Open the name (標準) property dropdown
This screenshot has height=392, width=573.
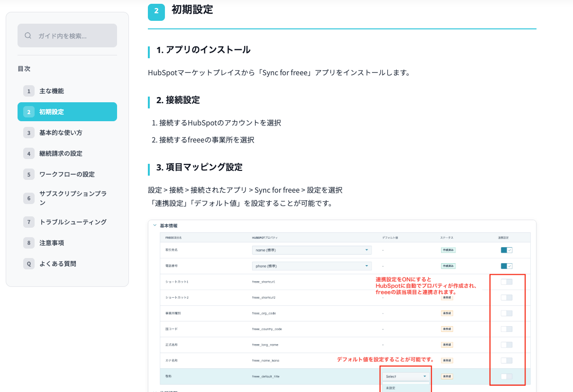[311, 250]
